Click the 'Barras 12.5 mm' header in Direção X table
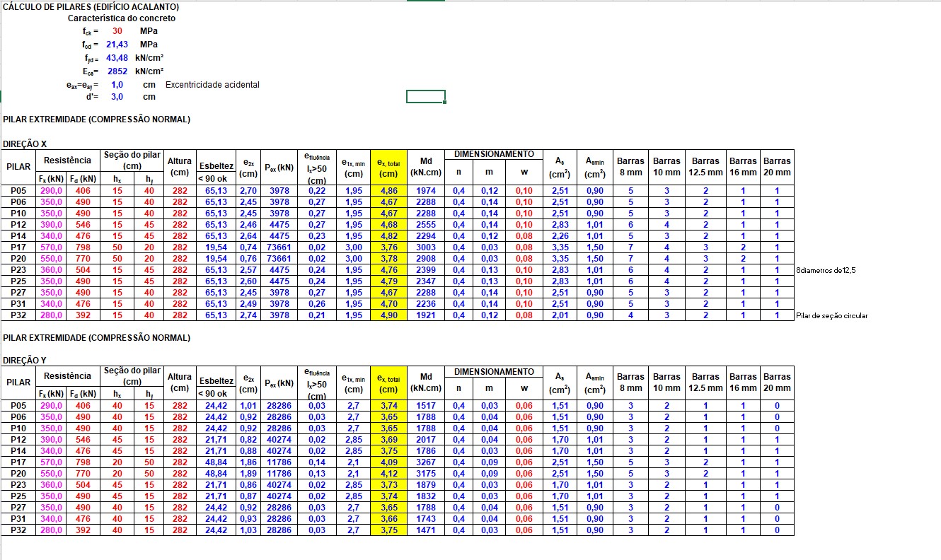This screenshot has width=941, height=560. (x=705, y=167)
